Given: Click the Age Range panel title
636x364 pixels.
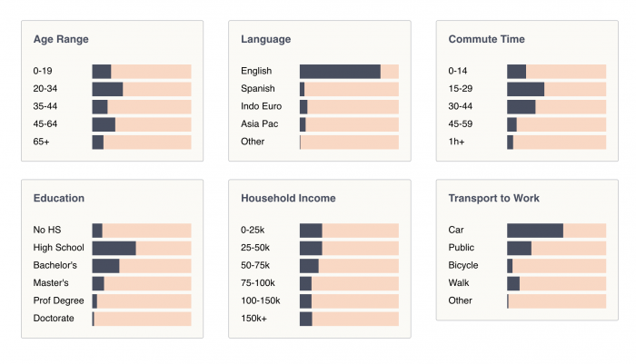Looking at the screenshot, I should pyautogui.click(x=61, y=39).
